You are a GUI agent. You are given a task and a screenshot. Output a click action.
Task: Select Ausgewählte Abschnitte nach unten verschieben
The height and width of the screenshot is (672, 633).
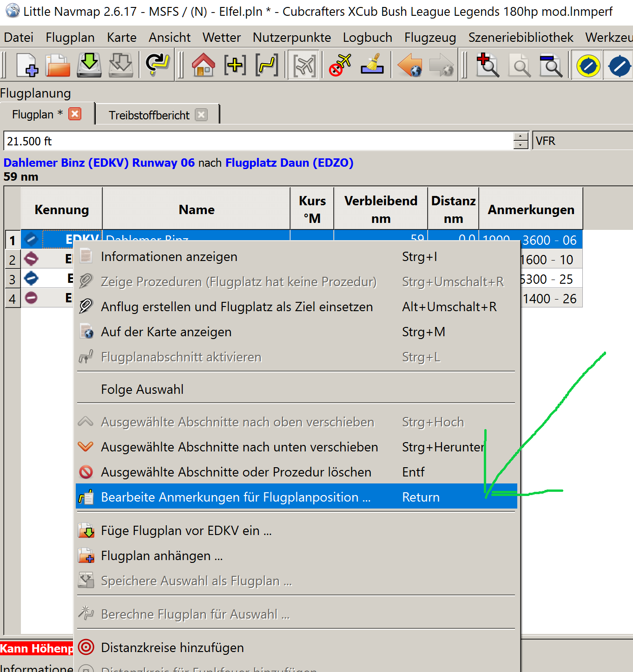[x=297, y=447]
